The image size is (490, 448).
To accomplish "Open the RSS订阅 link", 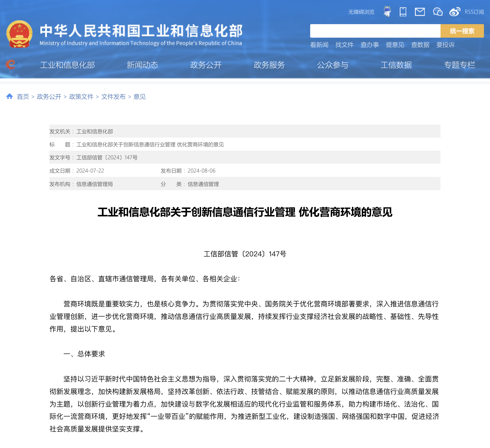I will pos(474,12).
